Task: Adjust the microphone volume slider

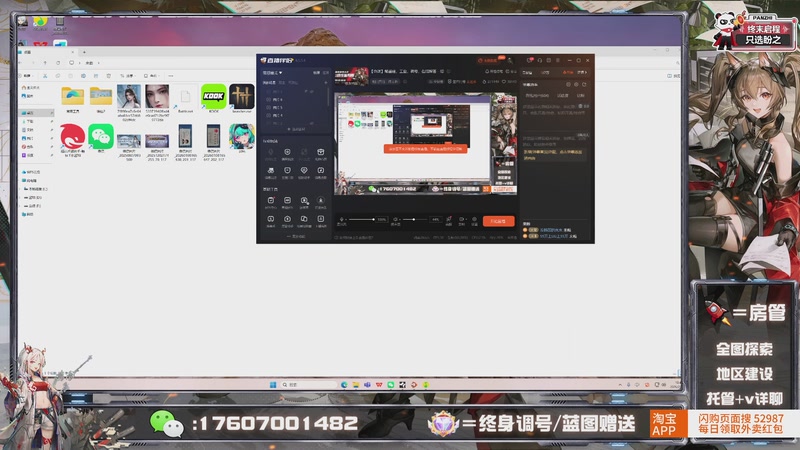Action: [x=363, y=219]
